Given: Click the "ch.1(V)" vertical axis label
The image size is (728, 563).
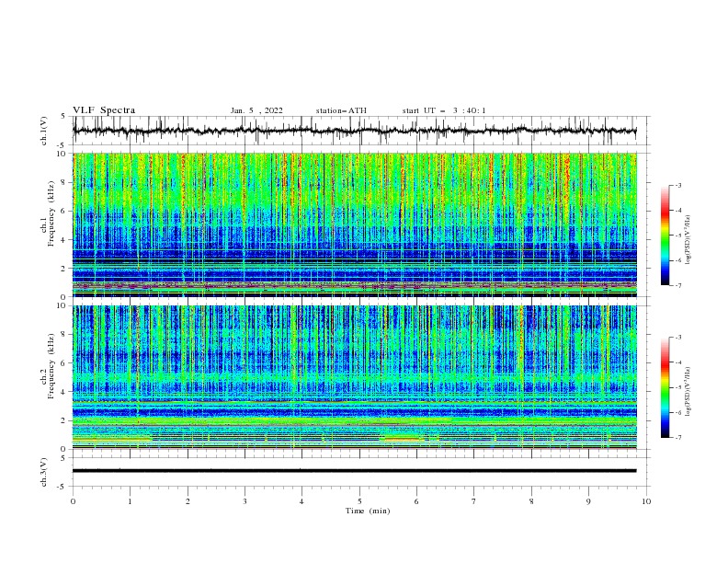Looking at the screenshot, I should [44, 131].
